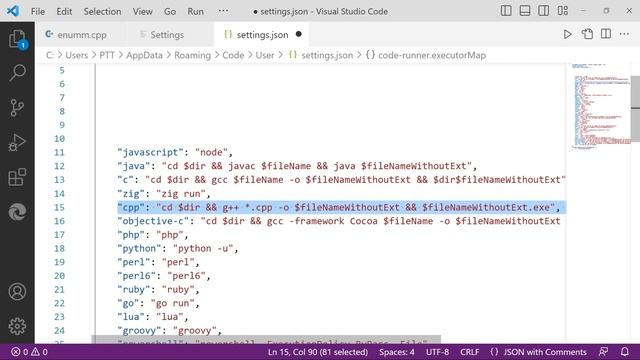Open the Go menu
Viewport: 640px width, 360px height.
(170, 11)
